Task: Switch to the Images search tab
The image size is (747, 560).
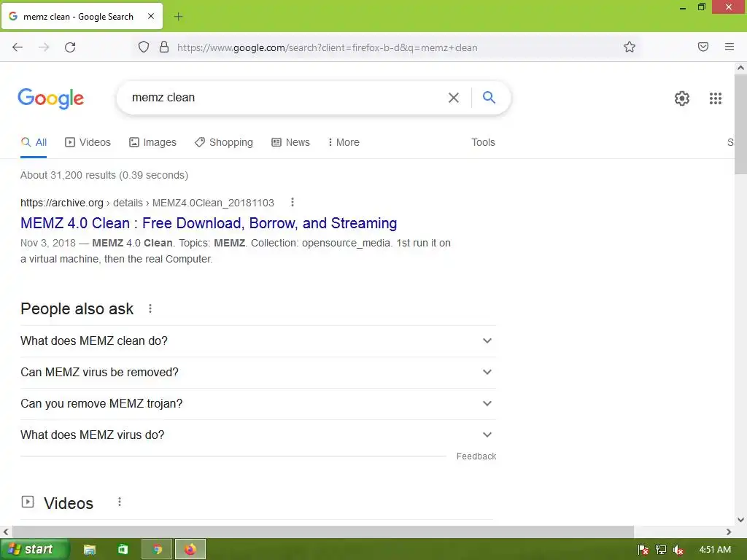Action: click(153, 142)
